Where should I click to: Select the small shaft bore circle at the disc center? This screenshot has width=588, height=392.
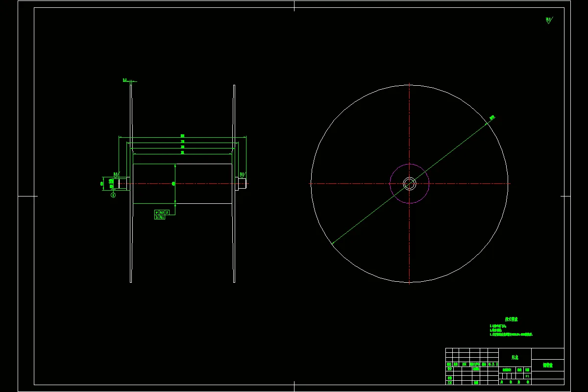pos(410,184)
